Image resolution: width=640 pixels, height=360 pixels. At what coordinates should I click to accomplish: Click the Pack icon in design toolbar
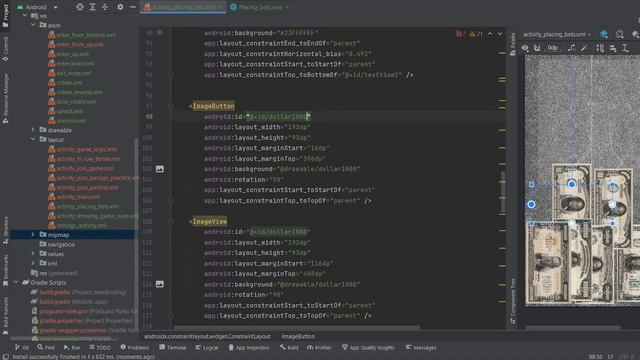[600, 48]
